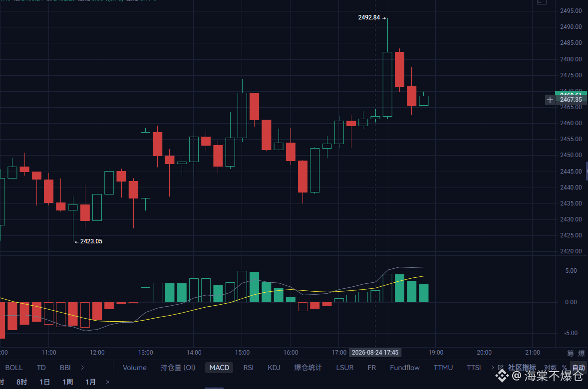
Task: Switch to the TTMU indicator
Action: pos(443,368)
